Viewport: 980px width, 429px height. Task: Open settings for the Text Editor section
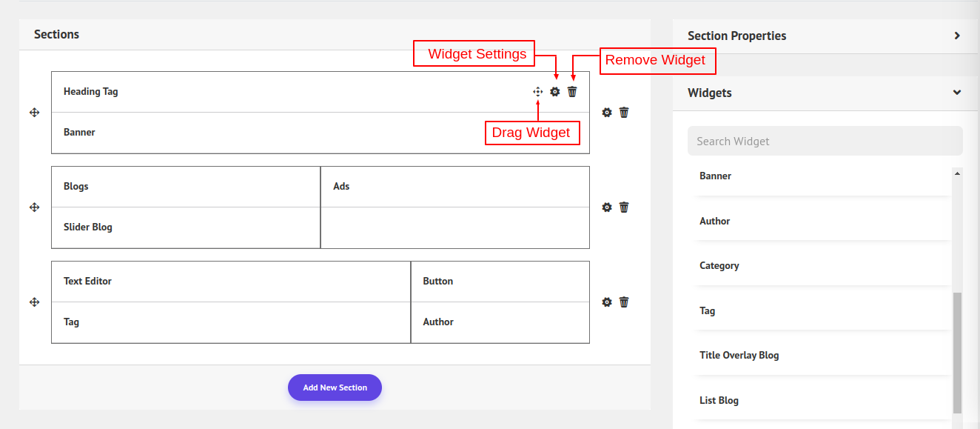pyautogui.click(x=607, y=302)
